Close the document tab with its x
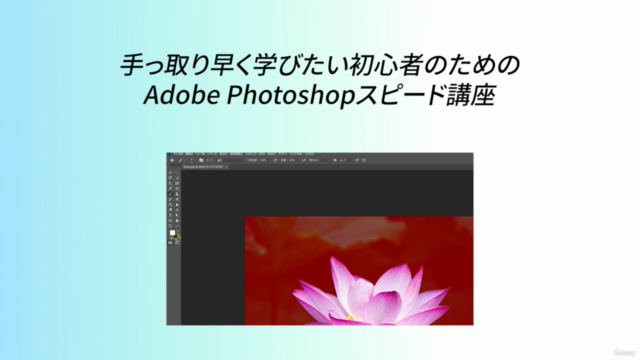Viewport: 640px width, 360px height. click(x=226, y=167)
